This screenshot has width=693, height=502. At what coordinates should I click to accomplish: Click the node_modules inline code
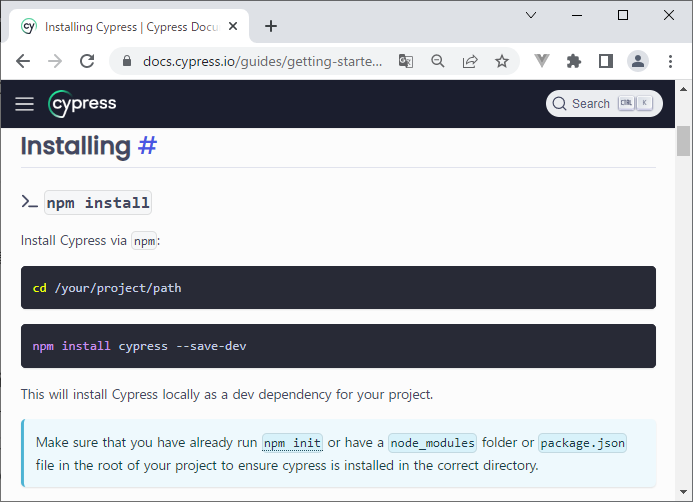click(x=432, y=443)
